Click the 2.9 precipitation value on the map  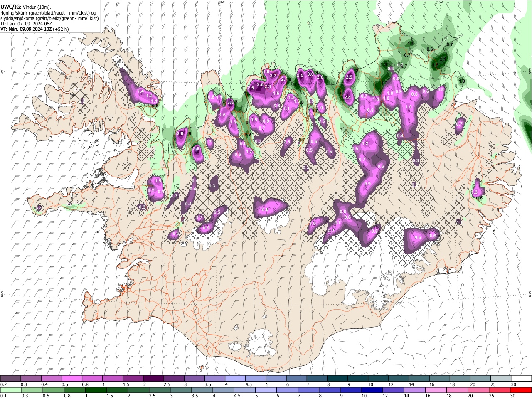349,77
